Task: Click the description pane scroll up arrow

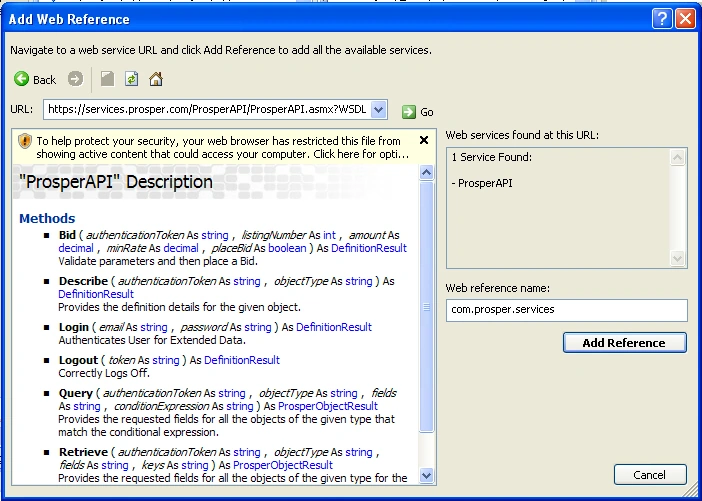Action: pyautogui.click(x=427, y=172)
